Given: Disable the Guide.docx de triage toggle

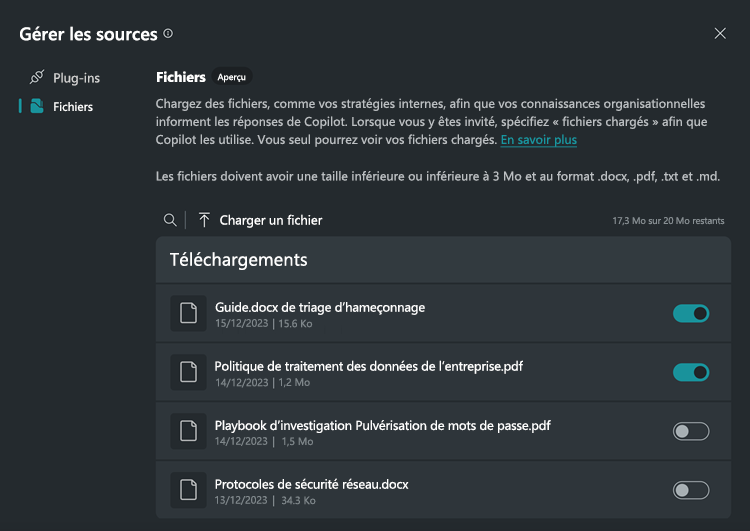Looking at the screenshot, I should click(x=691, y=314).
